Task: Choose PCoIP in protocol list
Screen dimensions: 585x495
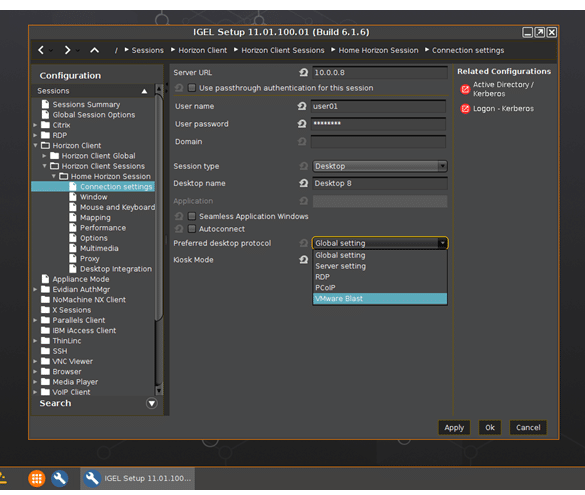Action: point(380,288)
